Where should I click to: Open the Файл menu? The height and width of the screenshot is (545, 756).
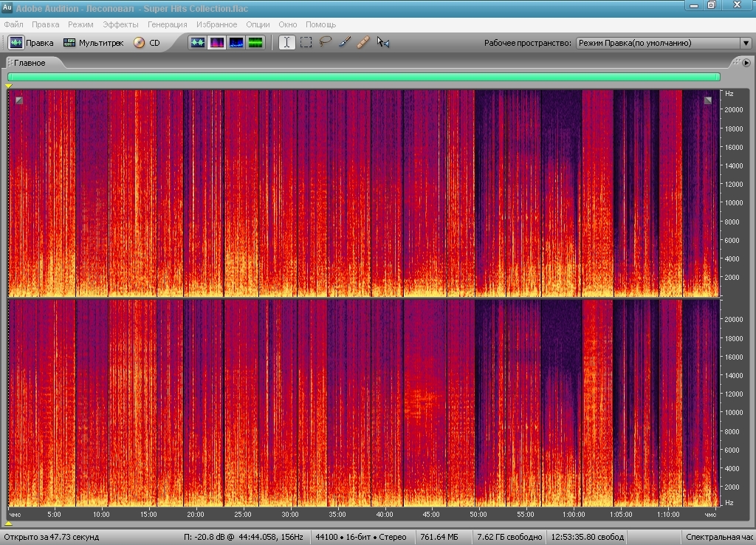click(13, 24)
